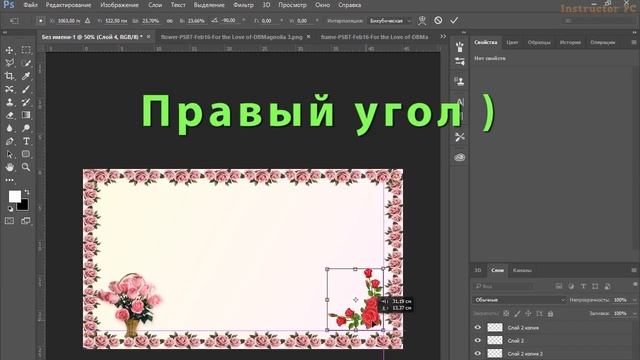Switch to warp mode icon in options bar
The image size is (640, 360).
422,20
